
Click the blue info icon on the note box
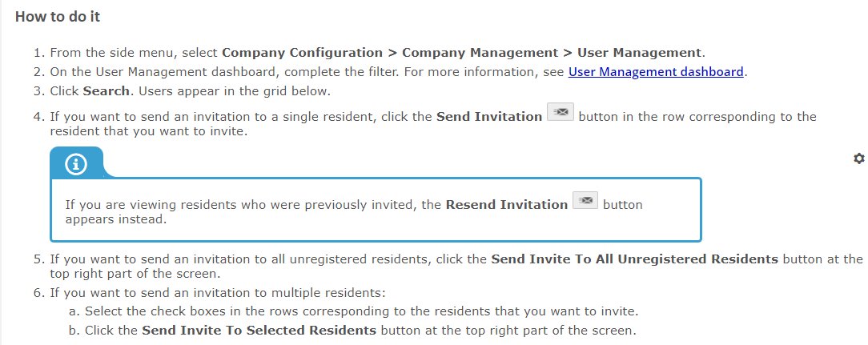(x=77, y=165)
